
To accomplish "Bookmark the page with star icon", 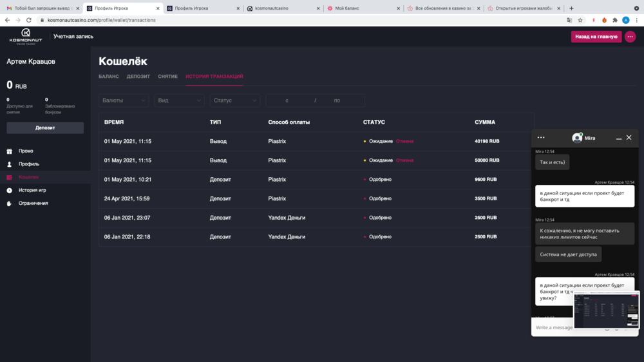I will (580, 20).
